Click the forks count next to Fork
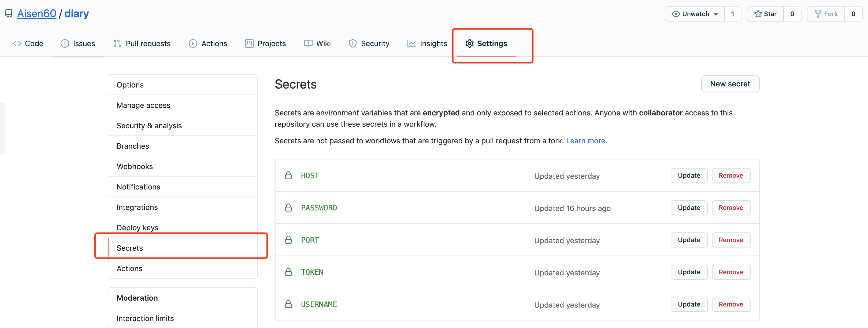Viewport: 868px width, 328px height. pos(853,14)
